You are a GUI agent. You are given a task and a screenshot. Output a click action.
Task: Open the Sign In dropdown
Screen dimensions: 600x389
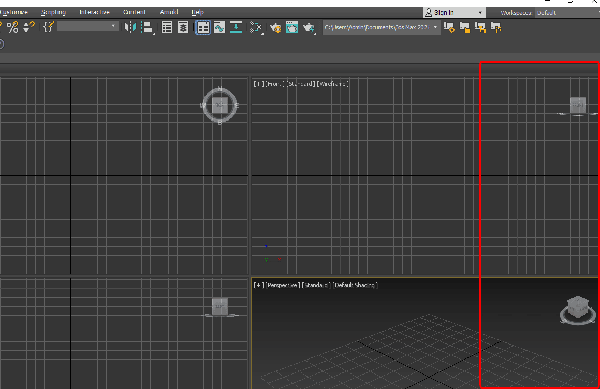click(x=454, y=13)
